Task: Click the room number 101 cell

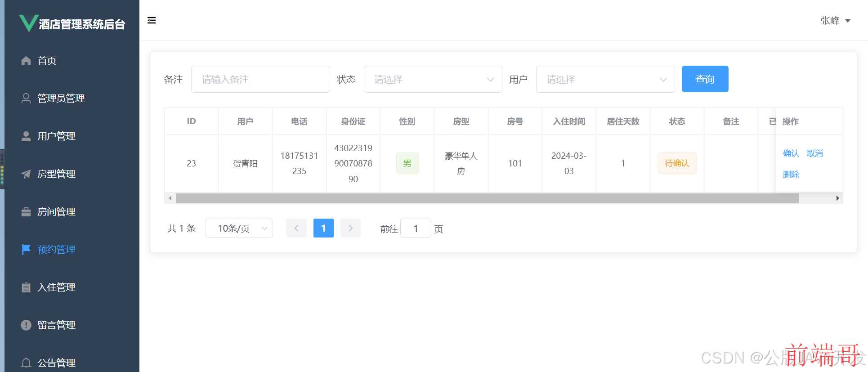Action: coord(515,164)
